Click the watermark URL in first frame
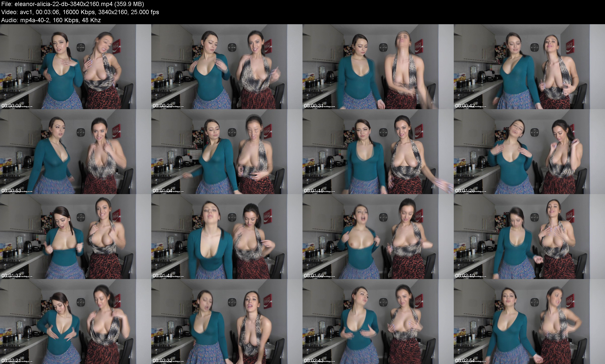This screenshot has height=364, width=605. [x=17, y=107]
